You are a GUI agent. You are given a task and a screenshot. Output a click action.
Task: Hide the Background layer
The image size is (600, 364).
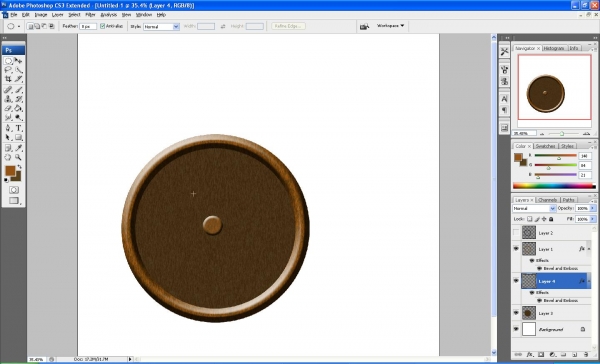[516, 329]
